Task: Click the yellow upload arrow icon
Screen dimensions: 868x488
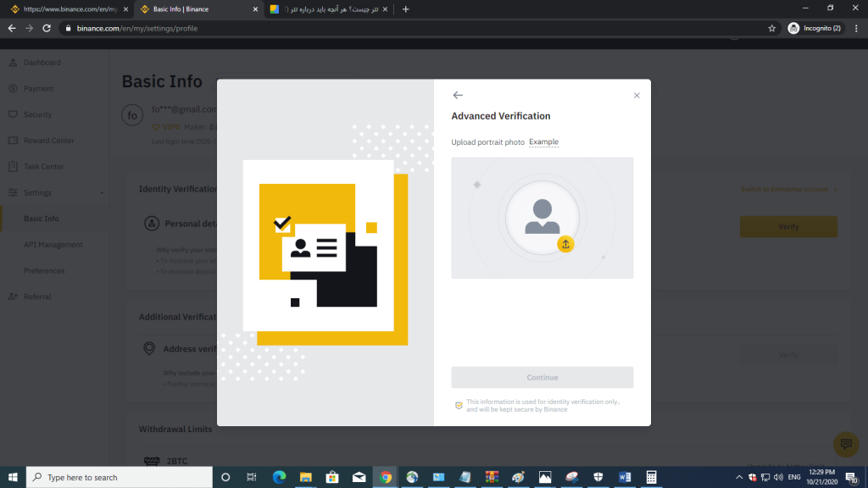Action: (565, 244)
